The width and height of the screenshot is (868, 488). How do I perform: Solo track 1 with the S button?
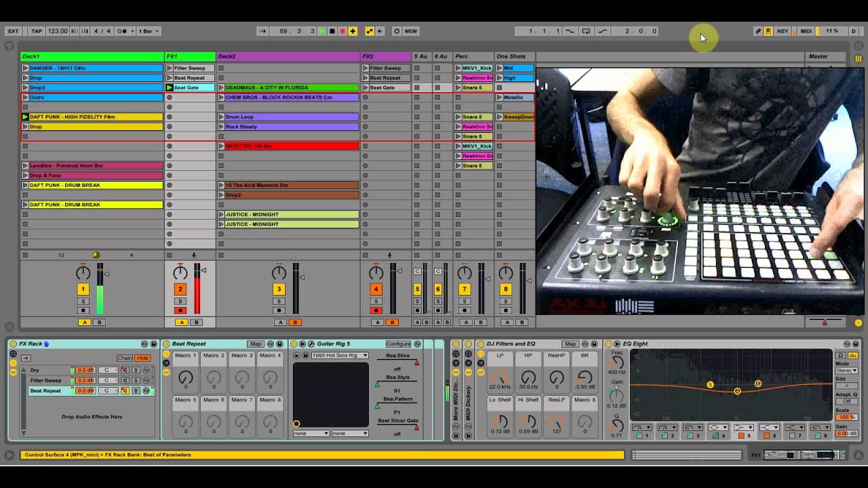pyautogui.click(x=83, y=302)
